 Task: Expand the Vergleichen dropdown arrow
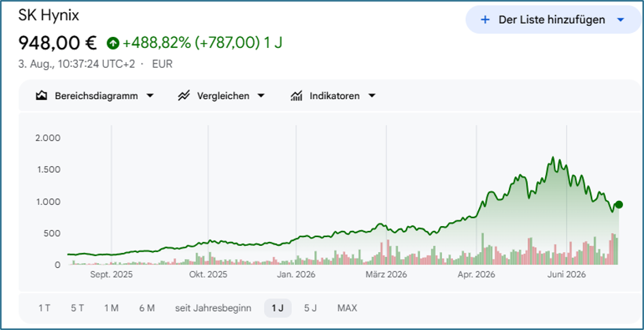[261, 96]
